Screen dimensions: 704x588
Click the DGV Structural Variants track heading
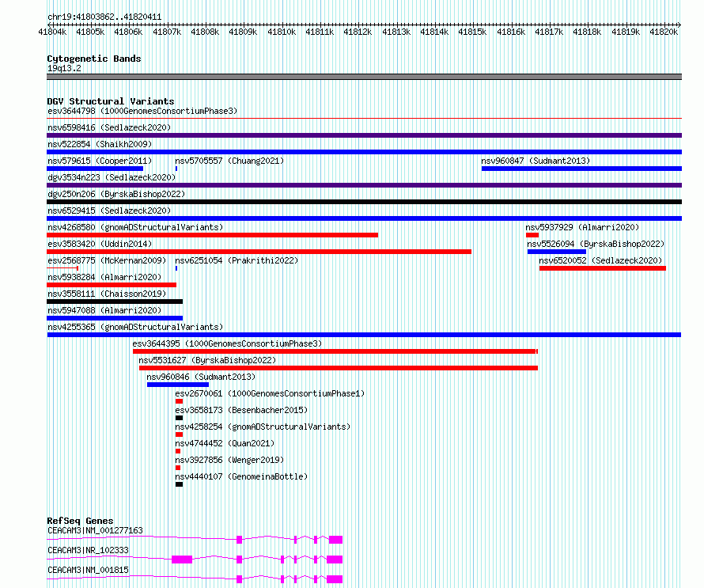click(111, 101)
